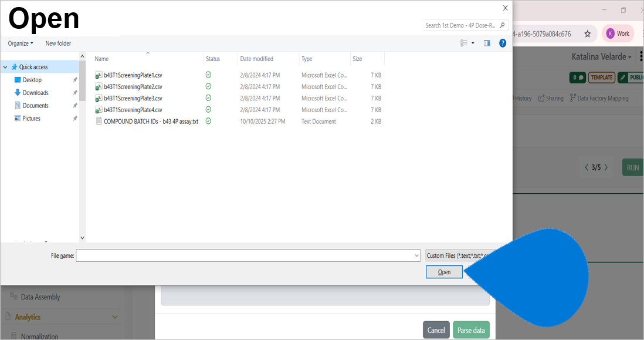Open the Pictures folder in sidebar
Image resolution: width=644 pixels, height=340 pixels.
(x=32, y=119)
